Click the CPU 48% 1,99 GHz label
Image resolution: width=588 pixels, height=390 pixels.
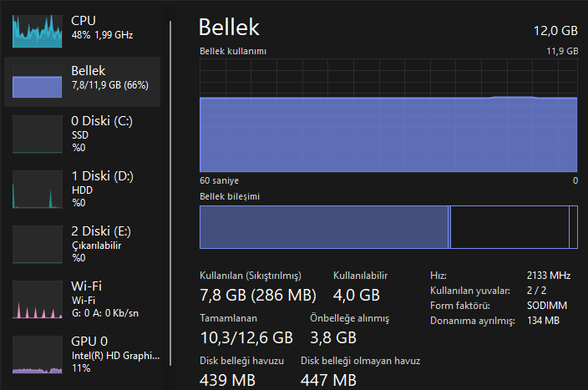[x=103, y=35]
